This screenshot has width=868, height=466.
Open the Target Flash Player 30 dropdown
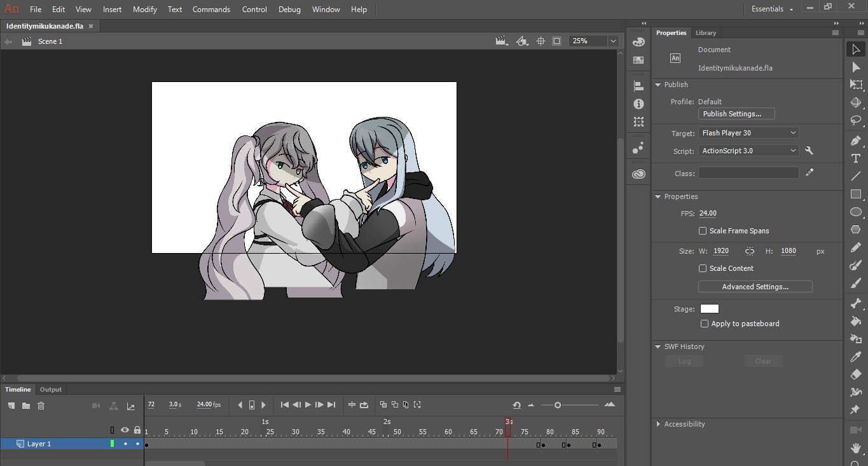tap(748, 133)
